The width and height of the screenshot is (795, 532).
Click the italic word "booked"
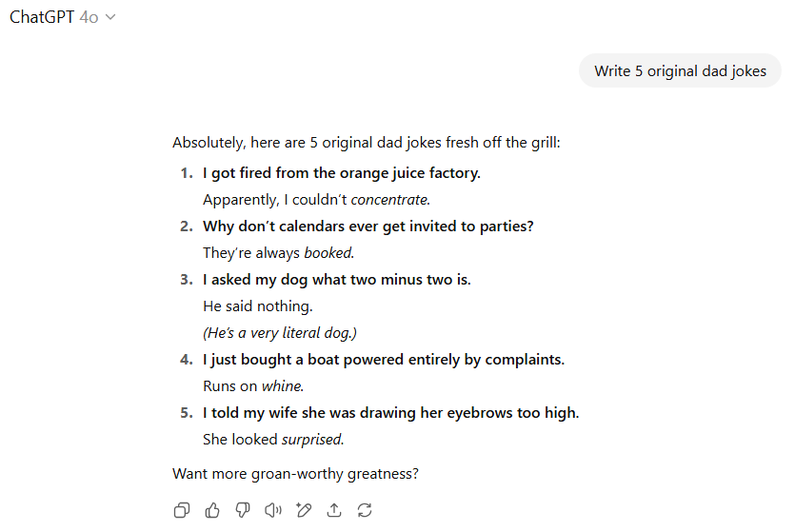tap(328, 253)
